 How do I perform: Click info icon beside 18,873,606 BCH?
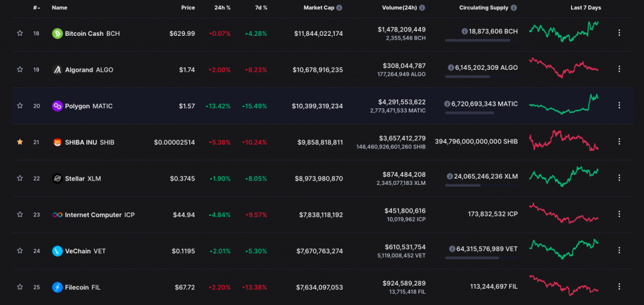click(465, 31)
